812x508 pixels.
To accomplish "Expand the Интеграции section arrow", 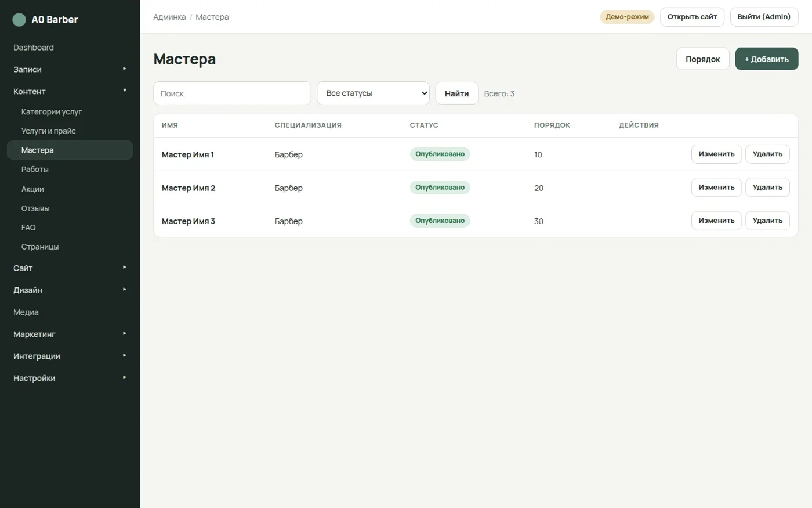I will [124, 355].
